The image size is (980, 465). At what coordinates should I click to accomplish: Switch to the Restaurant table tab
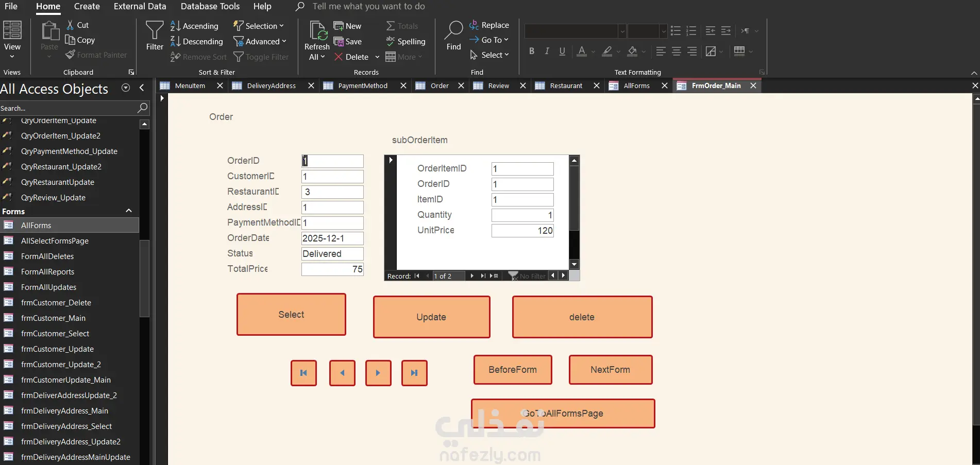(566, 85)
